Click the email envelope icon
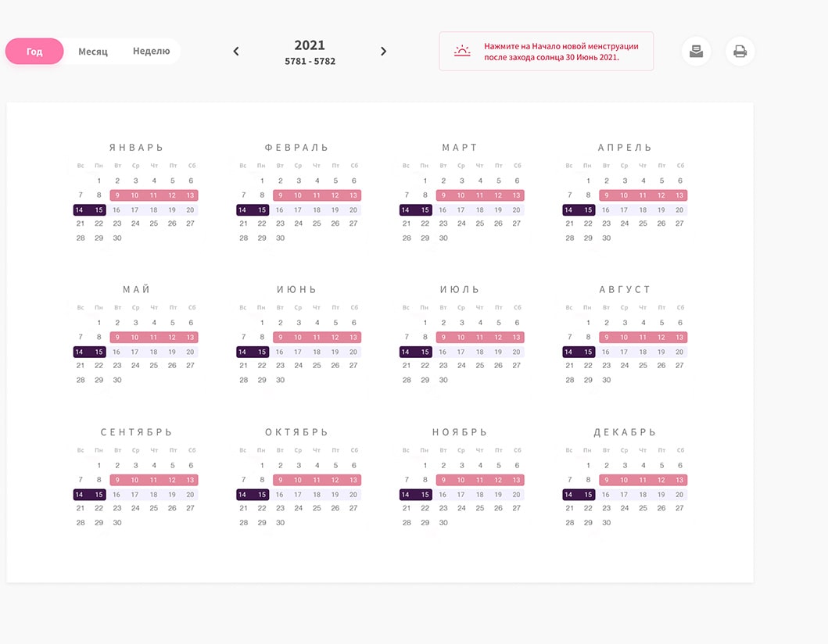The width and height of the screenshot is (828, 644). 696,52
